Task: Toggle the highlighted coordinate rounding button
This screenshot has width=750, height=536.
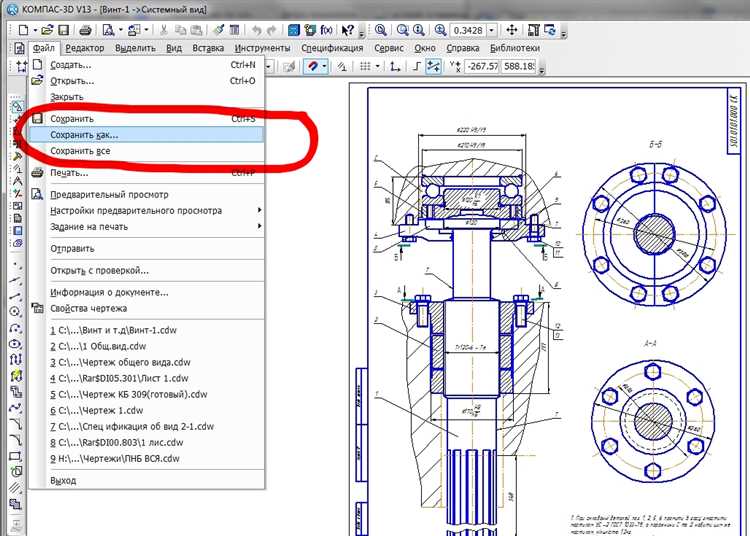Action: pos(434,66)
